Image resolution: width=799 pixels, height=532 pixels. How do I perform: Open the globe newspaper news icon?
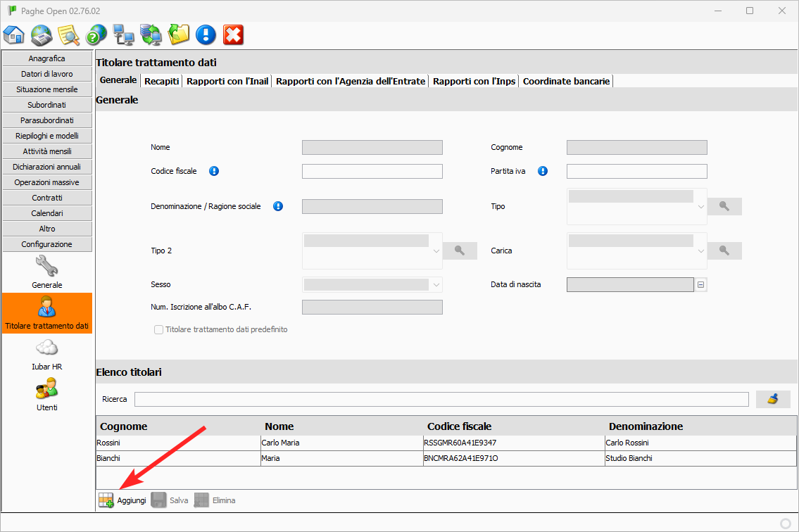coord(42,34)
